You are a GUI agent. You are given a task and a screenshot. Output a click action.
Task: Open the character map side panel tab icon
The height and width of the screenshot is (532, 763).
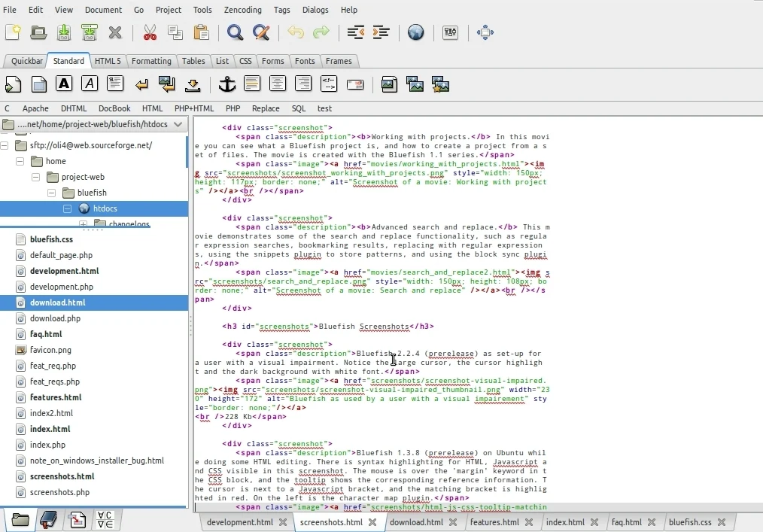105,520
